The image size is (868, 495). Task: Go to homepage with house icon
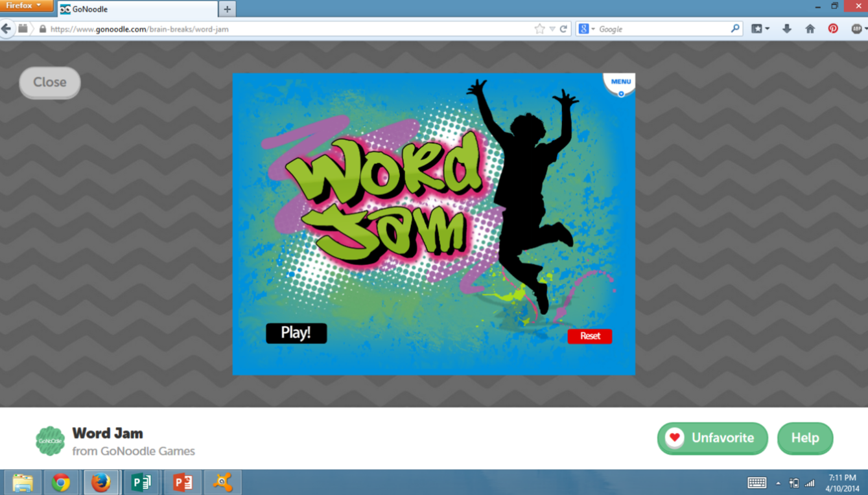pyautogui.click(x=808, y=29)
